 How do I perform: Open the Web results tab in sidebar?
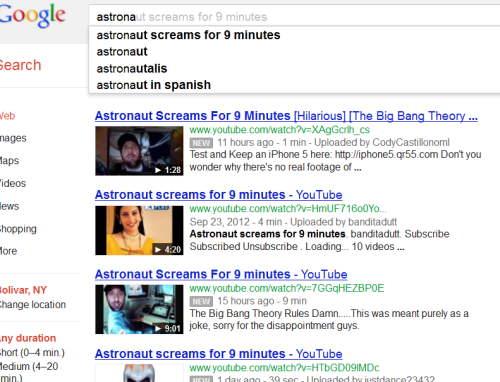tap(7, 116)
